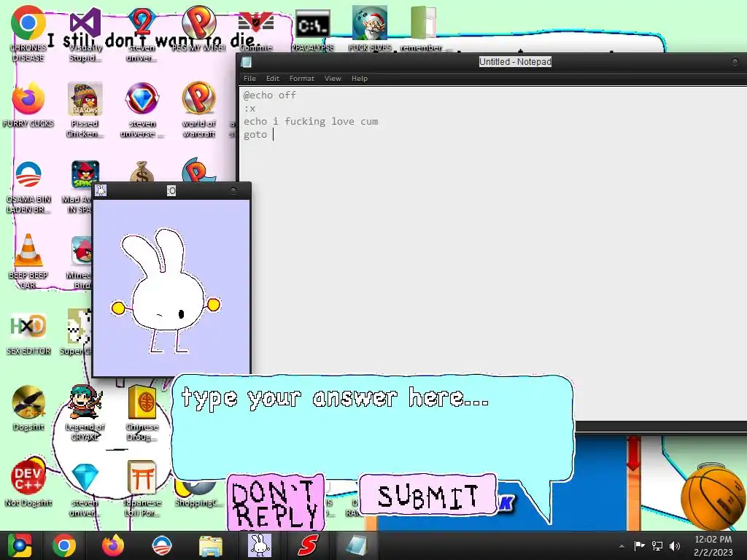The width and height of the screenshot is (747, 560).
Task: Open the FURRY CUCKS Firefox desktop icon
Action: coord(28,105)
